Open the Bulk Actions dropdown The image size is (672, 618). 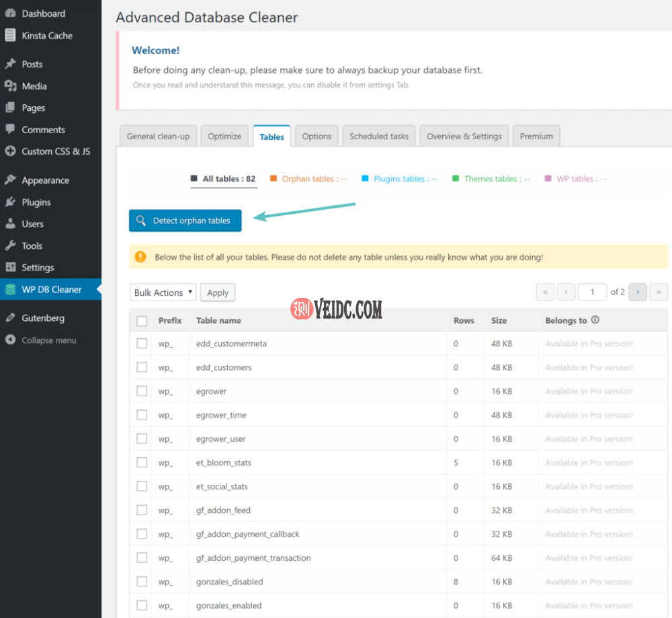point(163,293)
